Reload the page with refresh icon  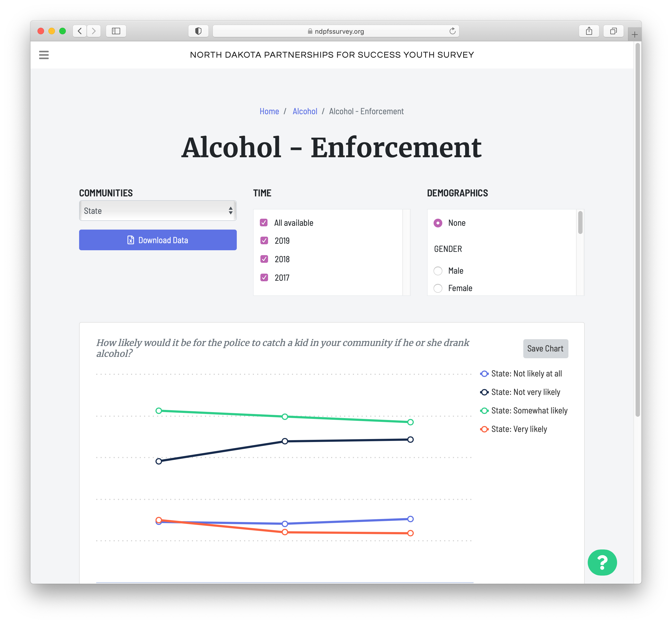coord(452,31)
